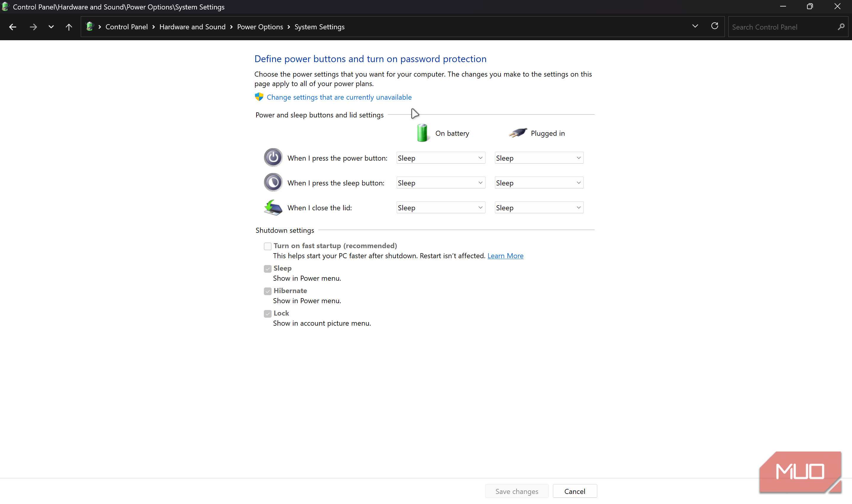Click the green battery icon
Screen dimensions: 852x504
click(x=422, y=133)
